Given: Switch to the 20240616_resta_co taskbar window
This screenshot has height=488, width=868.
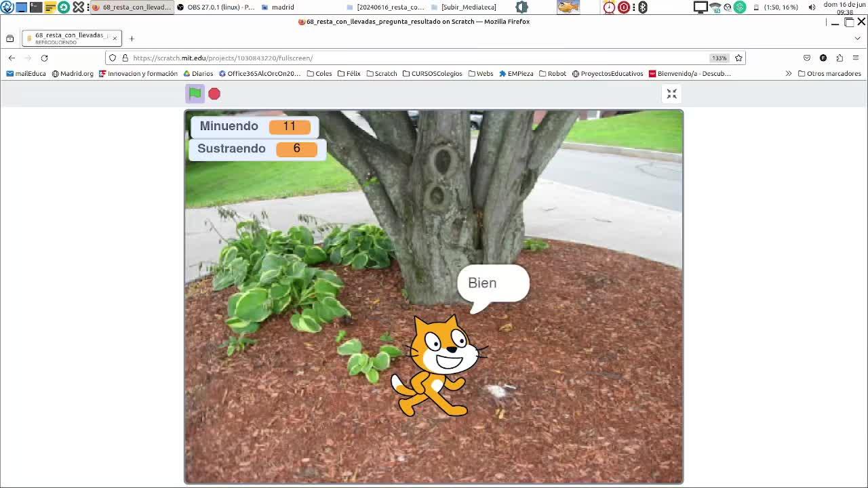Looking at the screenshot, I should 385,7.
